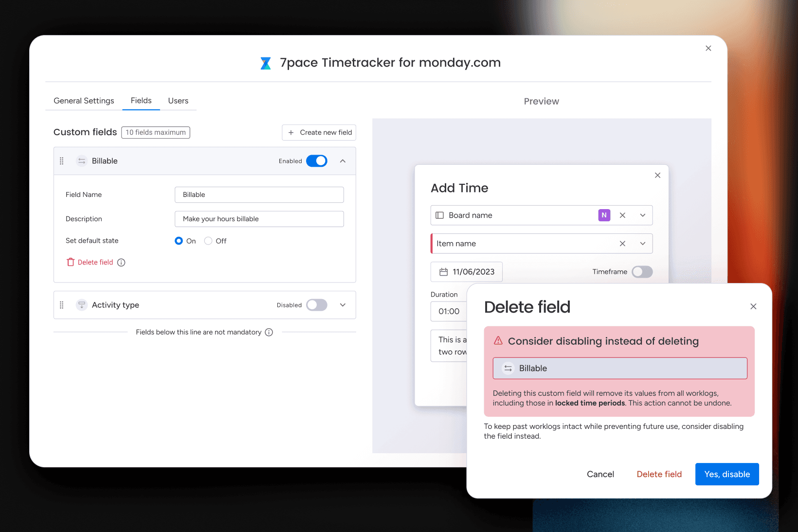Screen dimensions: 798x532
Task: Click the warning triangle icon in the alert
Action: 498,340
